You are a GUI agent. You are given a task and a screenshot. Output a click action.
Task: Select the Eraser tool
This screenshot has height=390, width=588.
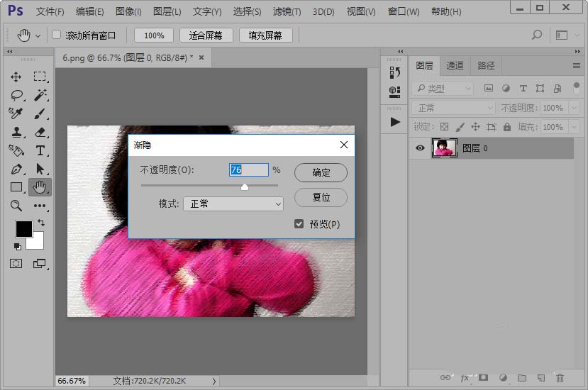(40, 132)
